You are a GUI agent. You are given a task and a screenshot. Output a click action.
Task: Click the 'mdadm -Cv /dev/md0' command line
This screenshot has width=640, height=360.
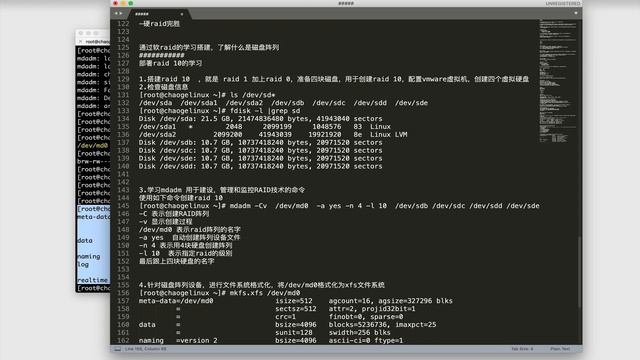[x=339, y=206]
